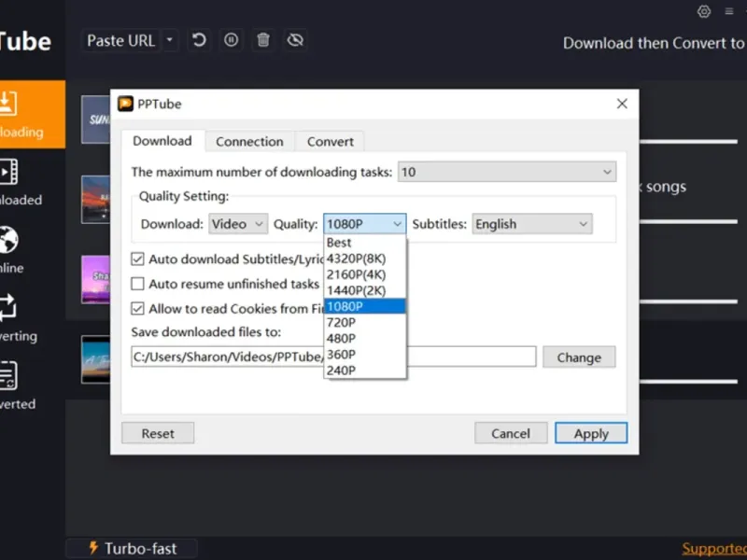Click the purple video thumbnail

[96, 279]
